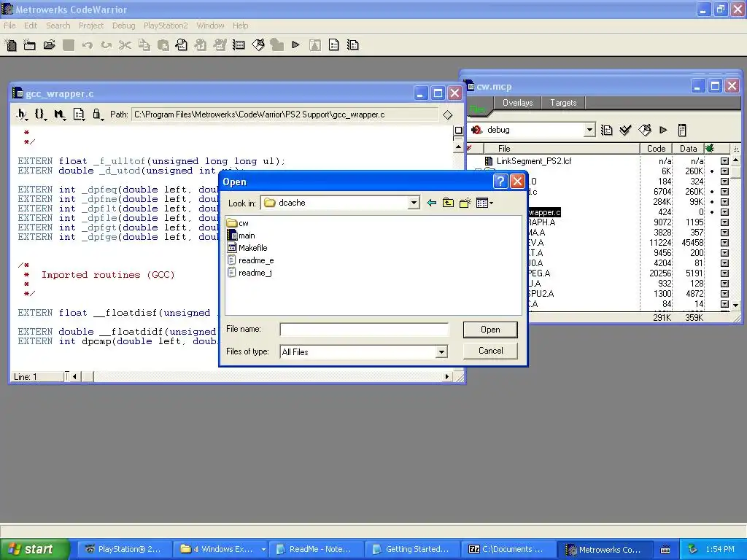Select readme_j in the file list
Image resolution: width=747 pixels, height=560 pixels.
249,273
